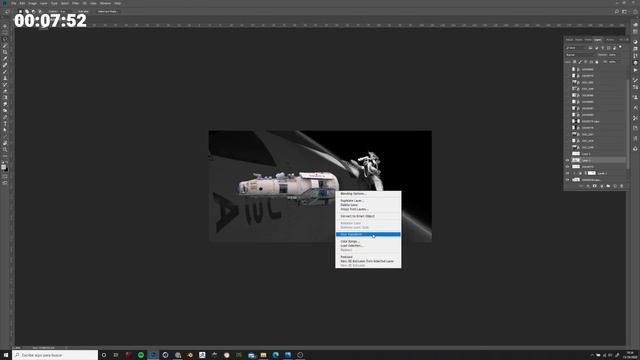640x360 pixels.
Task: Select the Pen tool
Action: coord(5,117)
